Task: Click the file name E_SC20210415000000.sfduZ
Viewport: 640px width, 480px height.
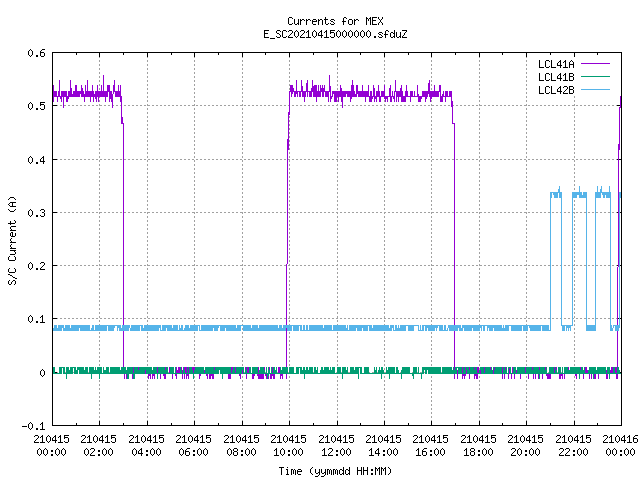Action: pyautogui.click(x=335, y=34)
